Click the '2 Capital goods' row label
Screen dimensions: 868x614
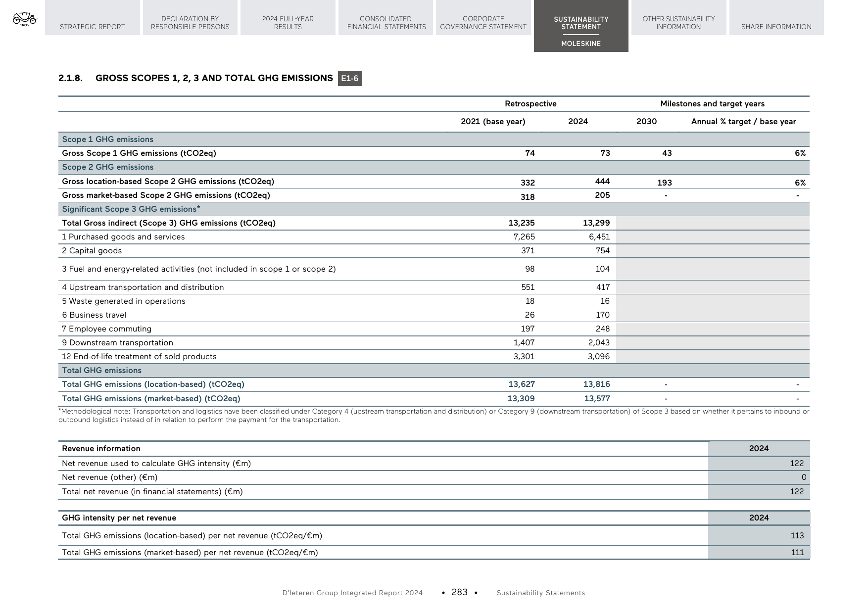pyautogui.click(x=92, y=251)
